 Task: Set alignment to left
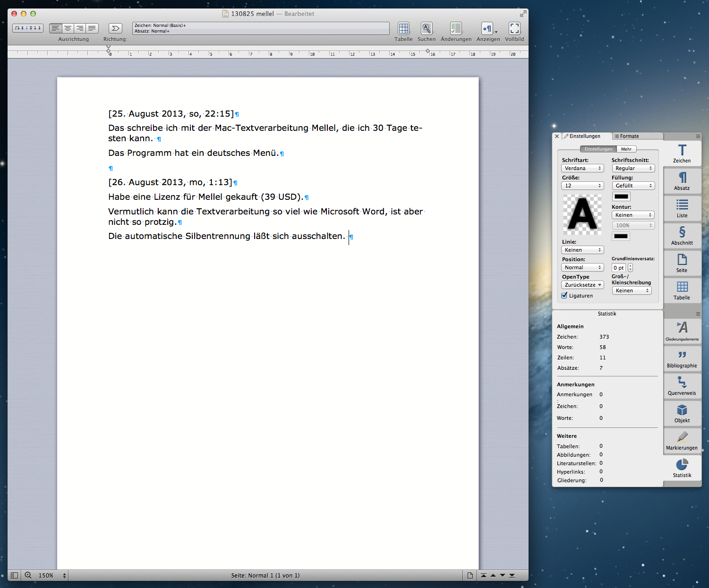(x=55, y=28)
